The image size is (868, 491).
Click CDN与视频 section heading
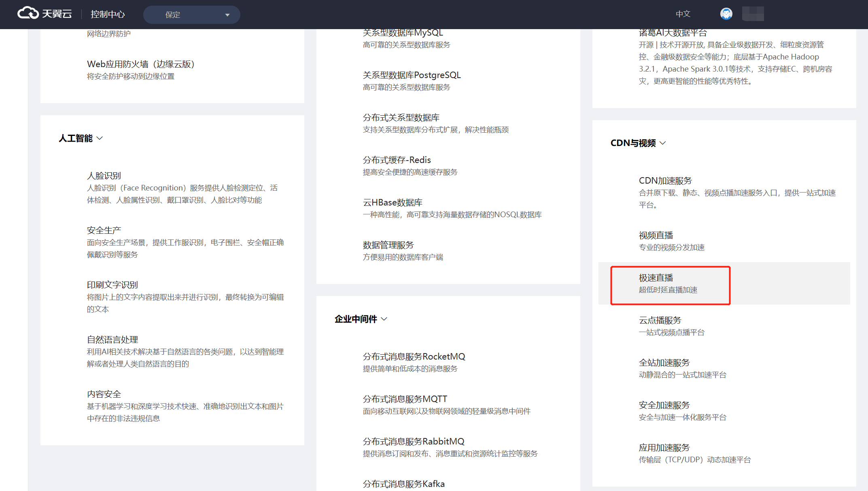coord(633,143)
